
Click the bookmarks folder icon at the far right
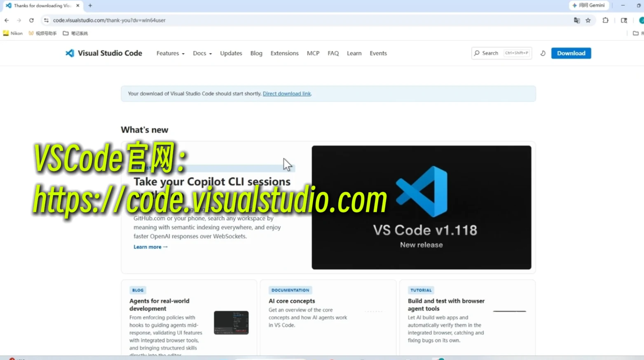635,33
